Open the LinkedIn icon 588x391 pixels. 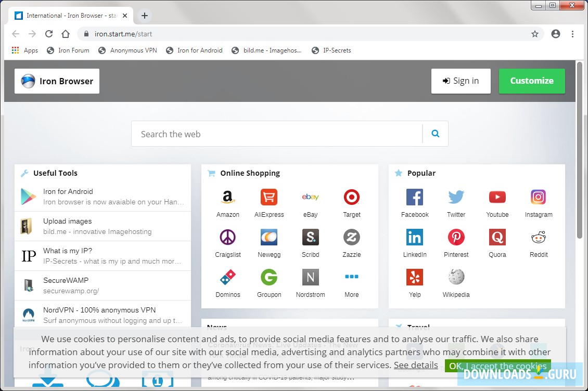pos(414,237)
